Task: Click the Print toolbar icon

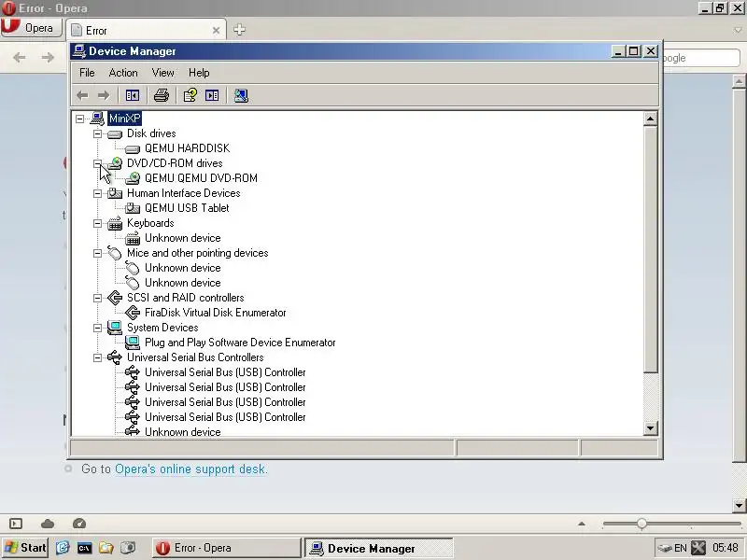Action: 162,96
